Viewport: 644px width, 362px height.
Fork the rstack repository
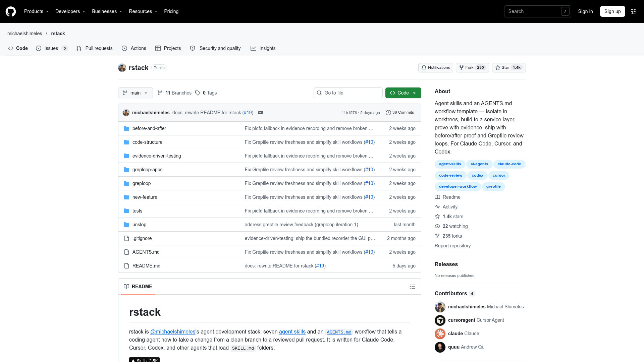coord(472,68)
